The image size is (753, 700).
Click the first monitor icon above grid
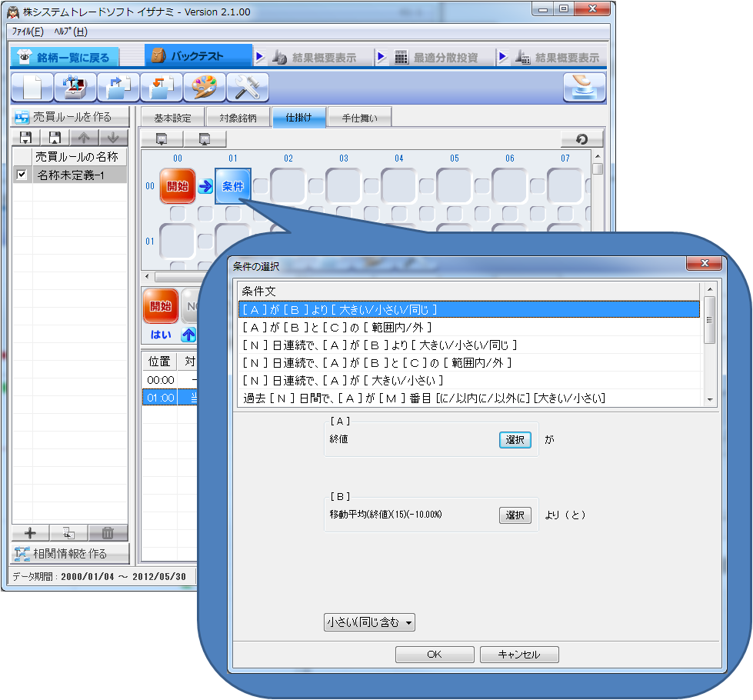pos(162,139)
